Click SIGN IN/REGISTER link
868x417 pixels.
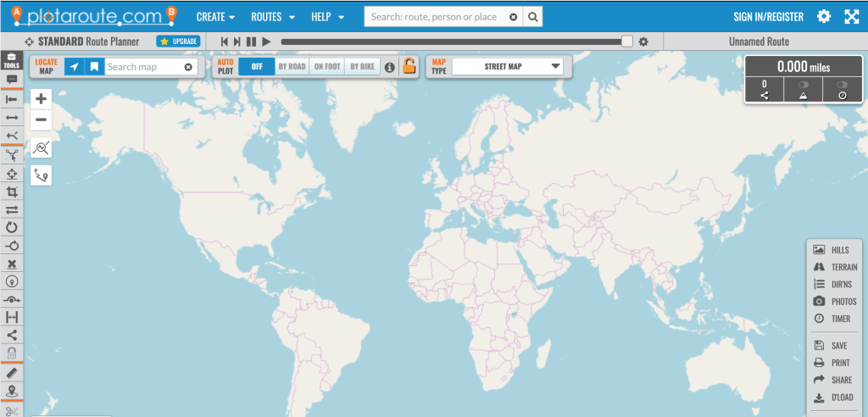tap(768, 17)
